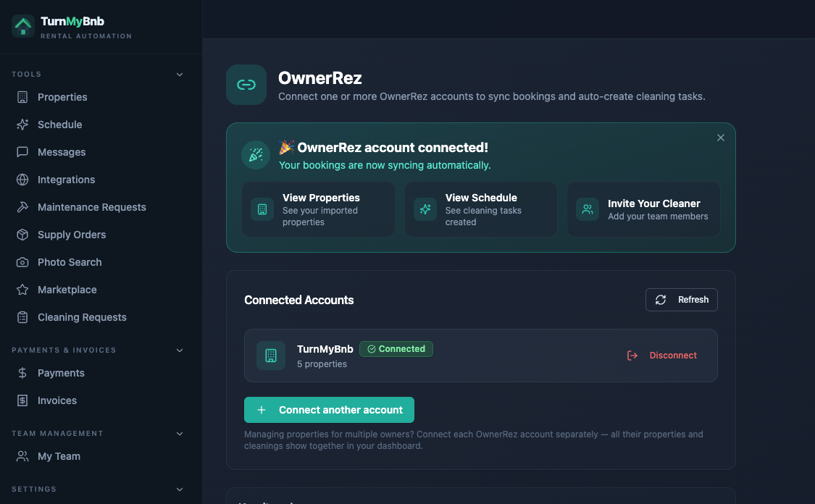Click the 'Rental Automation' tagline
Viewport: 815px width, 504px height.
tap(86, 36)
